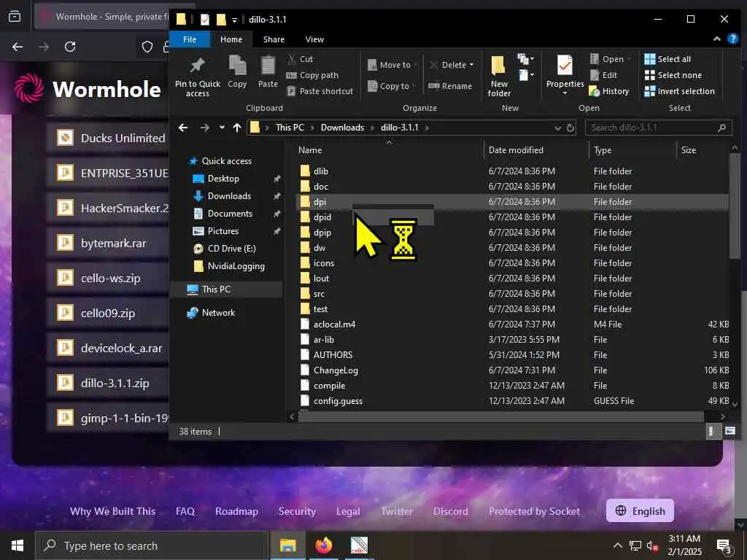Screen dimensions: 747x560
Task: Click Edit in the Open group
Action: coord(603,75)
